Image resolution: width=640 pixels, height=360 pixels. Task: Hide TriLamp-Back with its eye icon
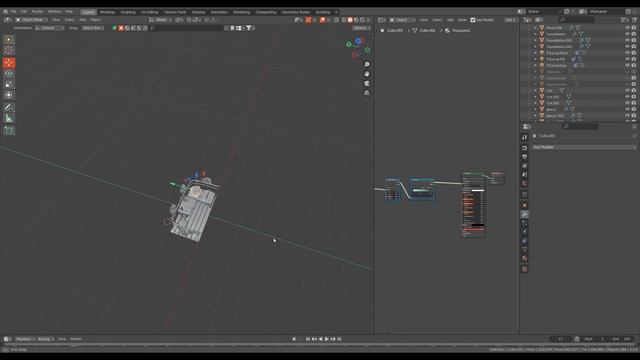627,53
